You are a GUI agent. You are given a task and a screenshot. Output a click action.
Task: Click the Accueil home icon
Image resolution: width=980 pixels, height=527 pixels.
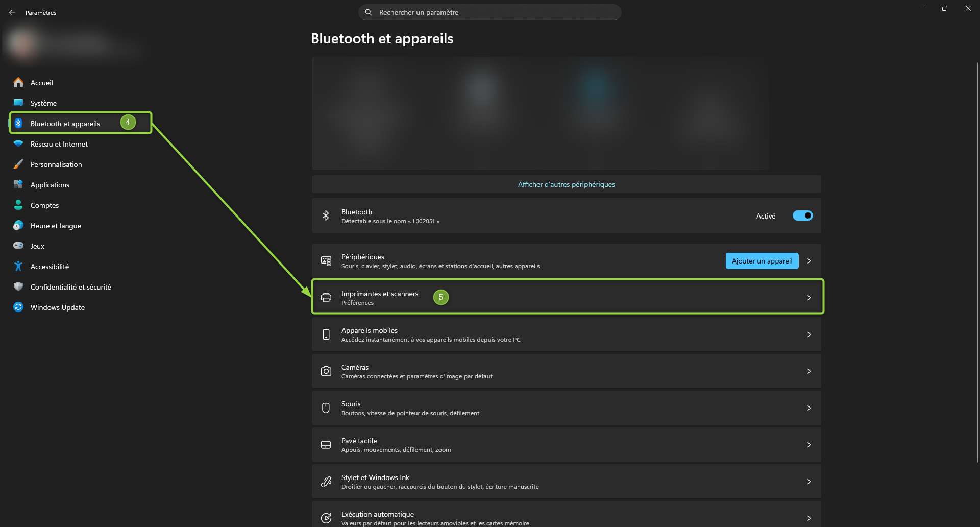[x=18, y=82]
